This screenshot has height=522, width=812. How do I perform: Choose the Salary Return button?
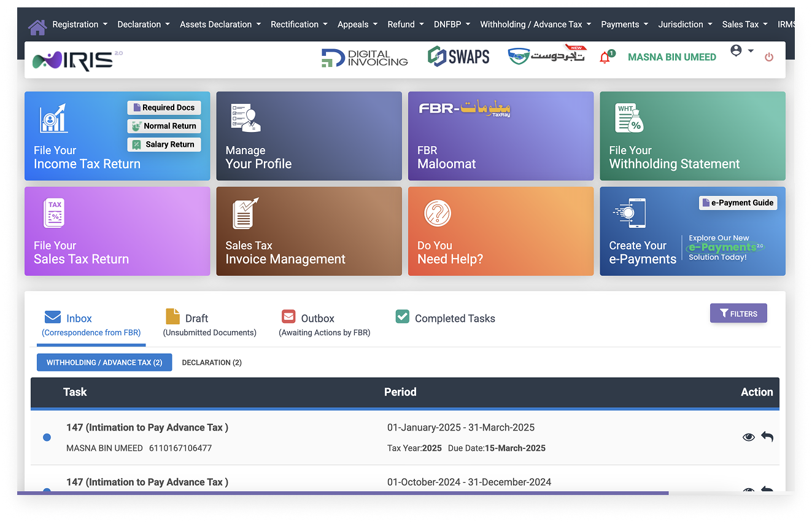tap(164, 144)
